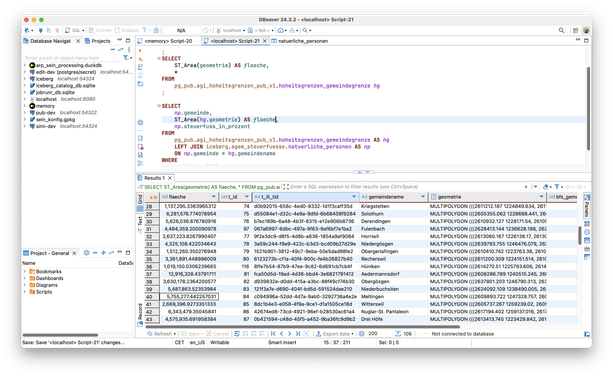Close the Results 1 tab
The image size is (613, 376).
(x=170, y=178)
